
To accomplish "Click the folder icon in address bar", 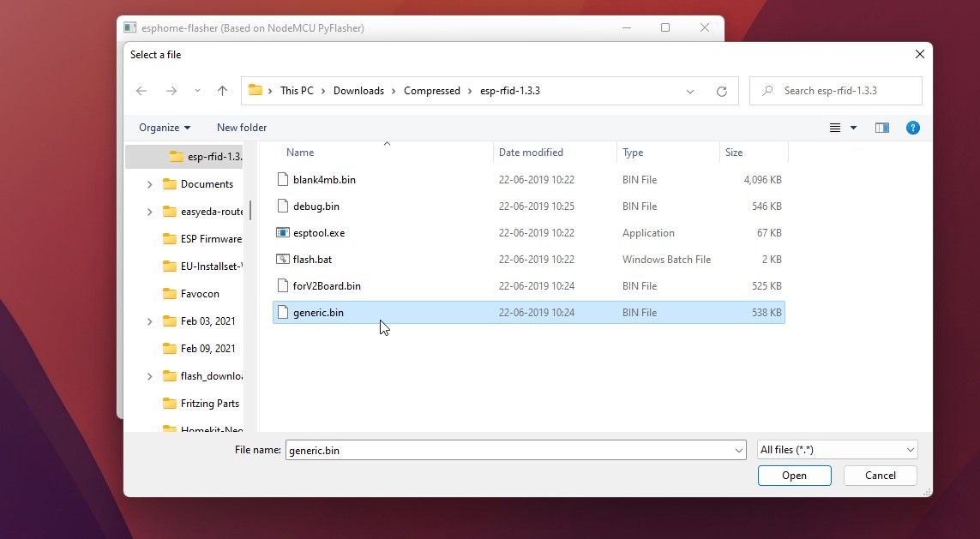I will tap(255, 90).
